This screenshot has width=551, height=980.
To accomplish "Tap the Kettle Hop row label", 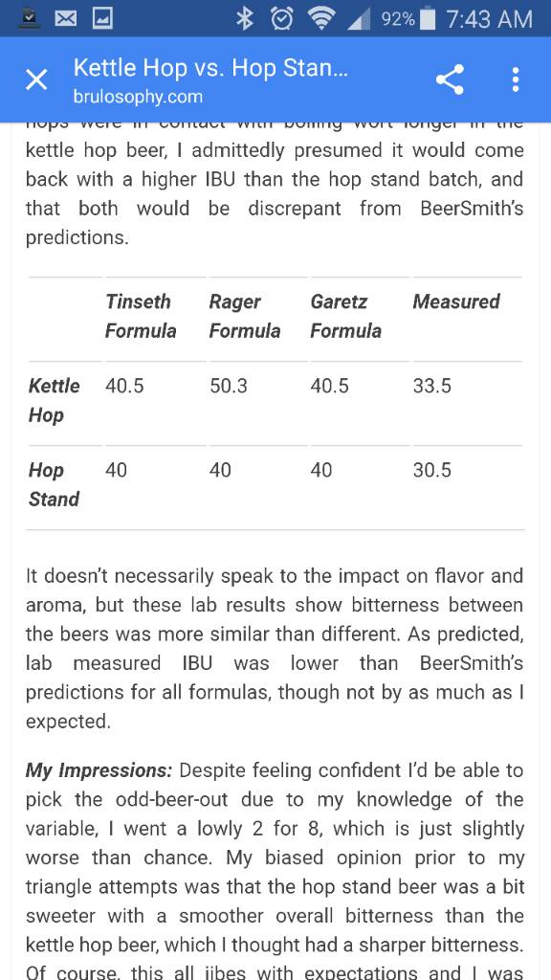I will pyautogui.click(x=54, y=401).
